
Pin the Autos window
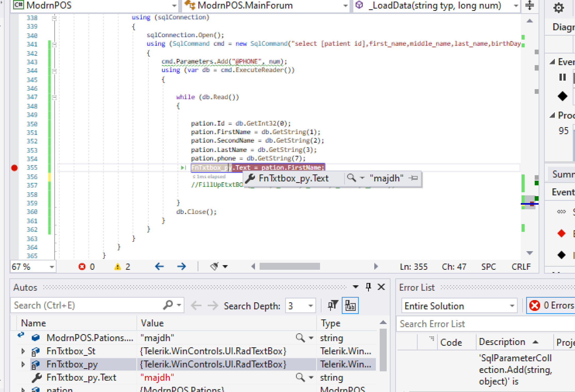click(x=368, y=287)
